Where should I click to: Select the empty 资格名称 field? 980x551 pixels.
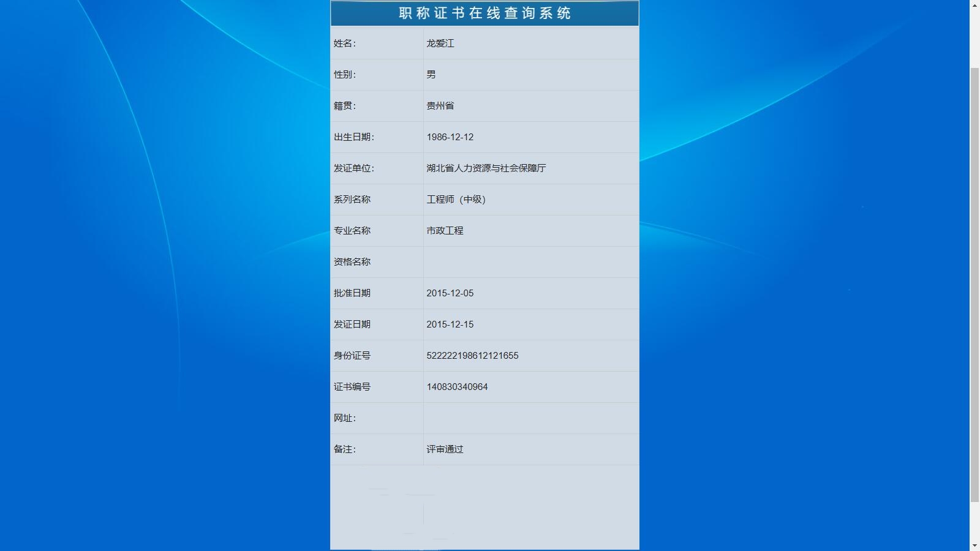click(530, 261)
